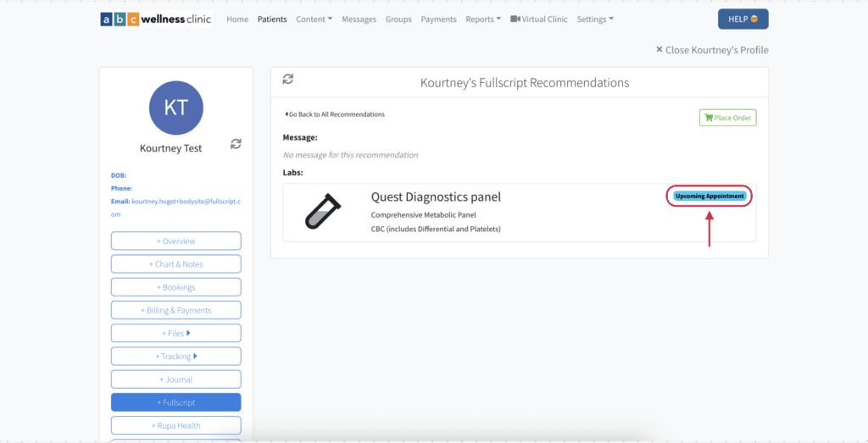
Task: Navigate to Groups
Action: (398, 19)
